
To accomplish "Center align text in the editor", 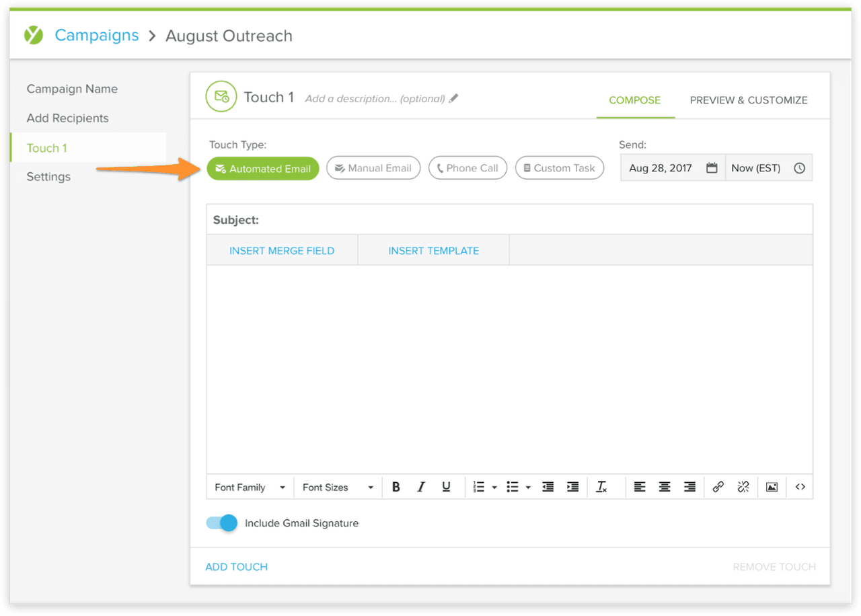I will tap(665, 486).
